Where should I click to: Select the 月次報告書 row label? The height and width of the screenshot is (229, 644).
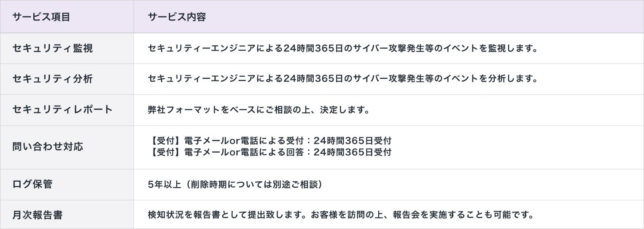point(38,215)
